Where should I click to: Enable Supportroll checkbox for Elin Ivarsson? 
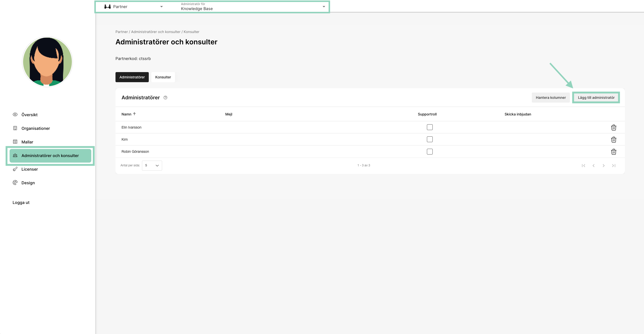point(430,127)
